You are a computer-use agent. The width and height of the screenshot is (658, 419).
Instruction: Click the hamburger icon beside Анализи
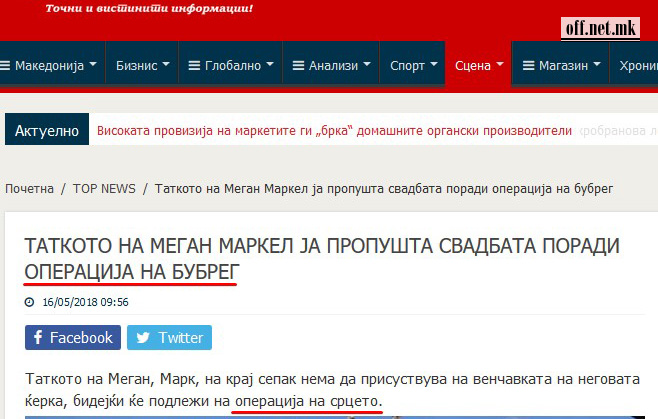point(298,65)
